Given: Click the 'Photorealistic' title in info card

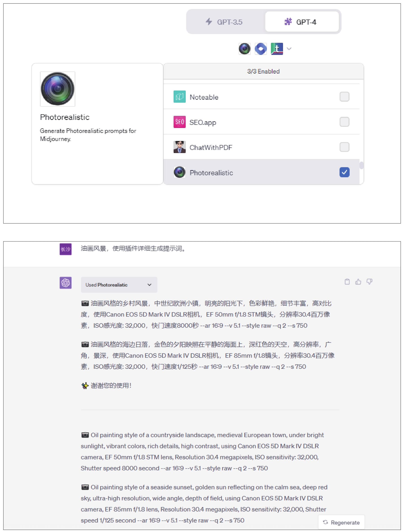Looking at the screenshot, I should click(x=65, y=117).
